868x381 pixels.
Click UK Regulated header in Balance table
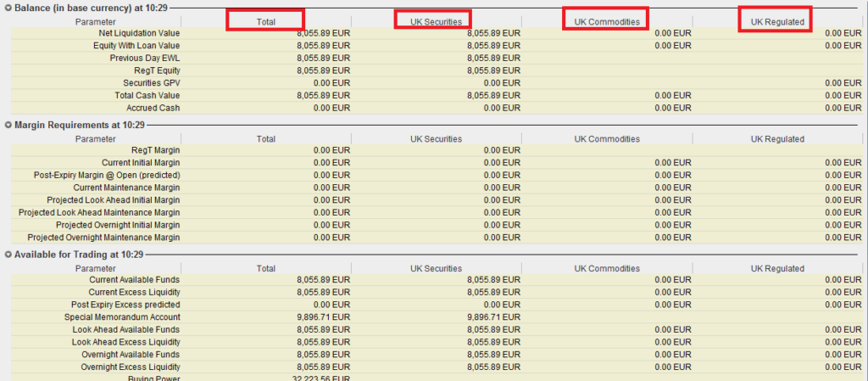click(777, 22)
